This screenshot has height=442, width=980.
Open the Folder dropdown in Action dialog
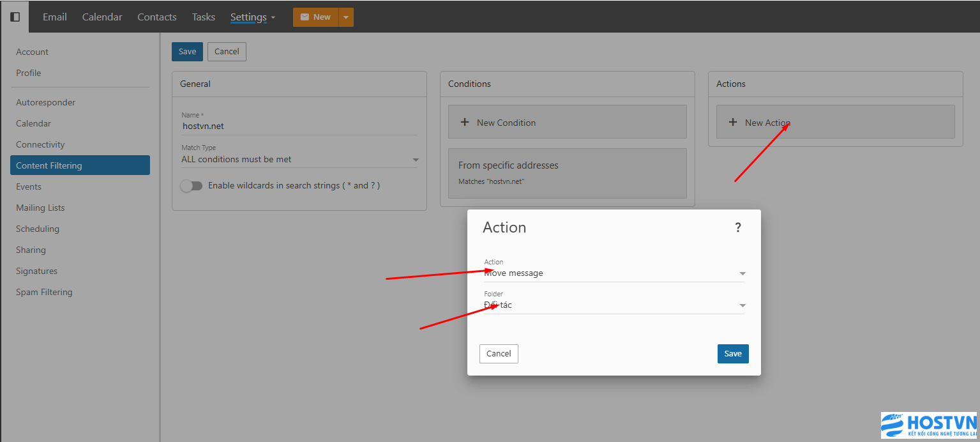point(742,305)
